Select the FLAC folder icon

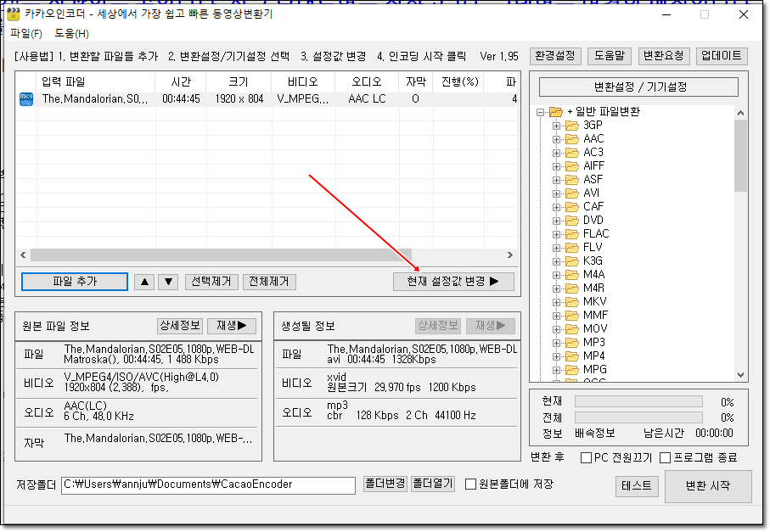(571, 234)
